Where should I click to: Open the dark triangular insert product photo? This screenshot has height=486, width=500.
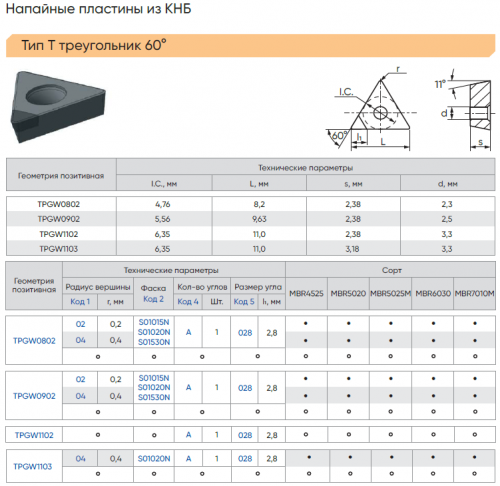click(58, 107)
